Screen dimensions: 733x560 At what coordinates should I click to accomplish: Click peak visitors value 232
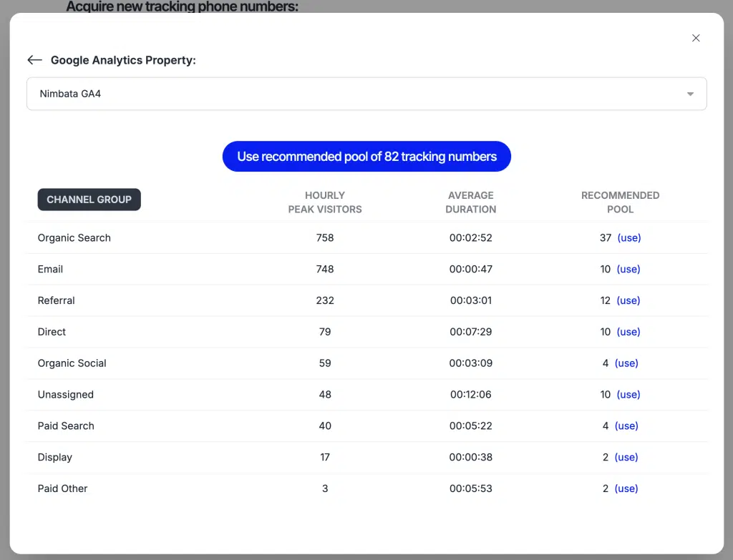(325, 300)
